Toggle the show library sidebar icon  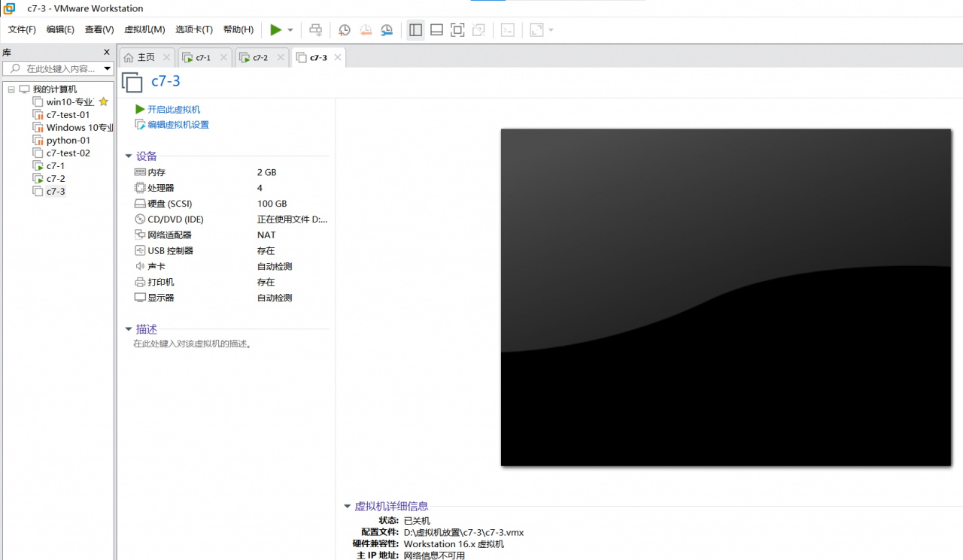415,30
